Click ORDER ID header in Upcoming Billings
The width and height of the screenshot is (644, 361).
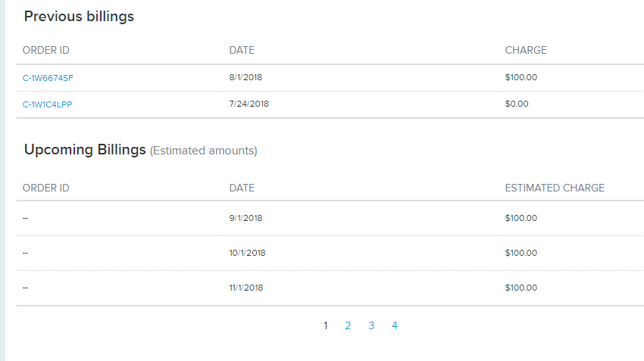[46, 188]
